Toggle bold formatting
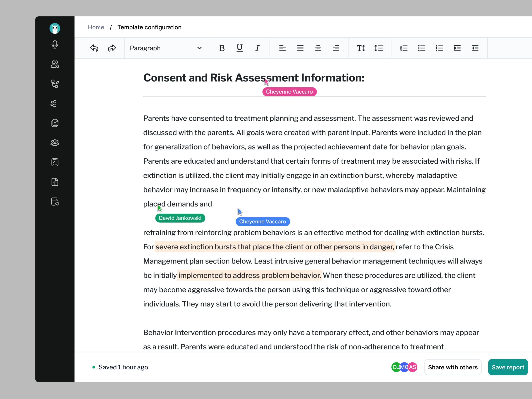Screen dimensions: 532x399 [x=222, y=48]
